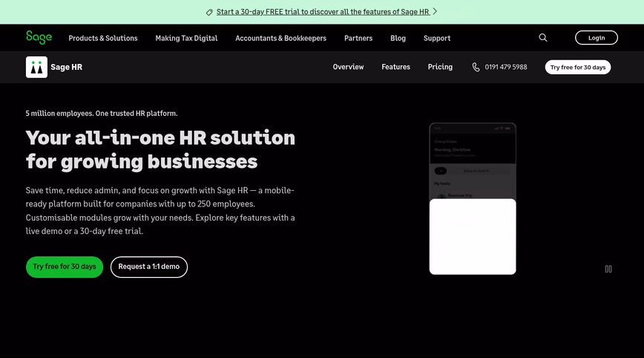Switch to the Overview tab
The width and height of the screenshot is (644, 358).
pos(348,67)
